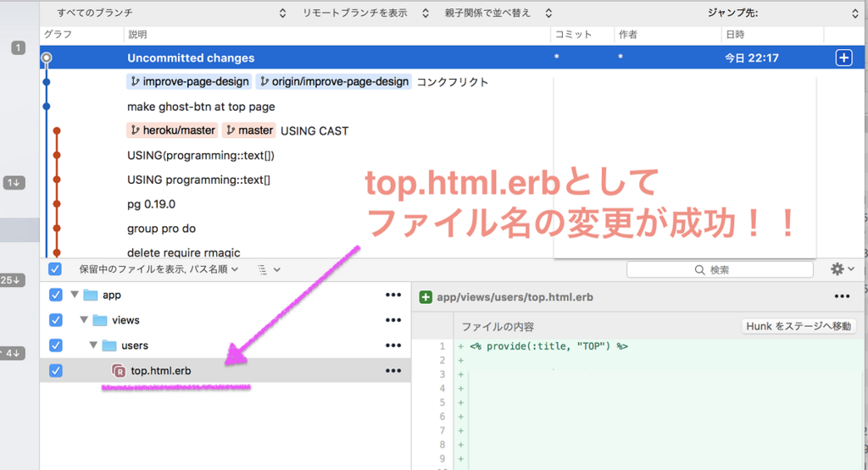This screenshot has width=868, height=470.
Task: Click the improve-page-design branch label
Action: point(189,82)
